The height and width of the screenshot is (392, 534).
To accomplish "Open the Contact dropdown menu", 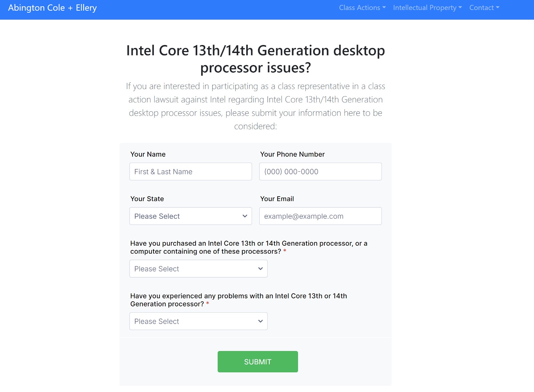I will click(x=484, y=8).
